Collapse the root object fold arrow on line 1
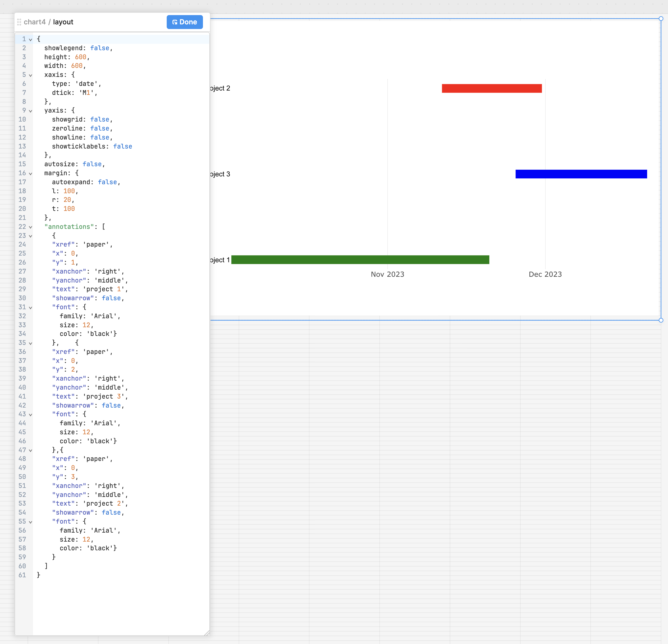668x644 pixels. pyautogui.click(x=30, y=39)
